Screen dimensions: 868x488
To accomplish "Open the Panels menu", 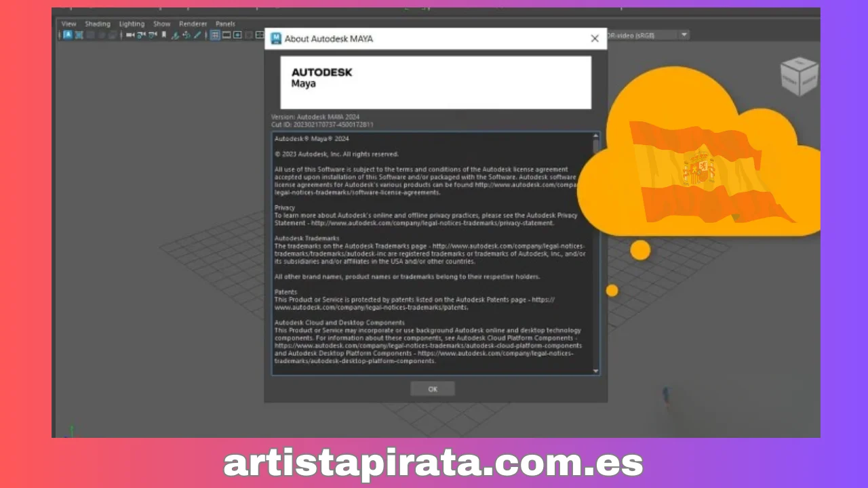I will (224, 23).
